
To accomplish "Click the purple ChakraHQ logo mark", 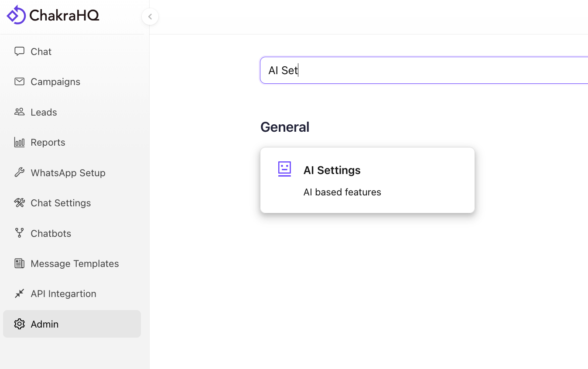I will tap(16, 15).
